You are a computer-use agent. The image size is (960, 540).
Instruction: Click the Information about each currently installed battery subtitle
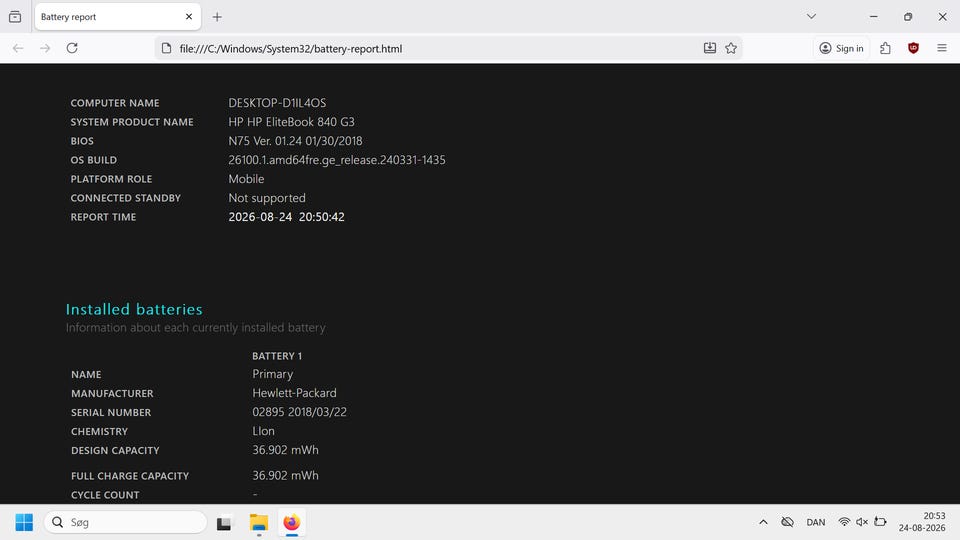(x=195, y=328)
